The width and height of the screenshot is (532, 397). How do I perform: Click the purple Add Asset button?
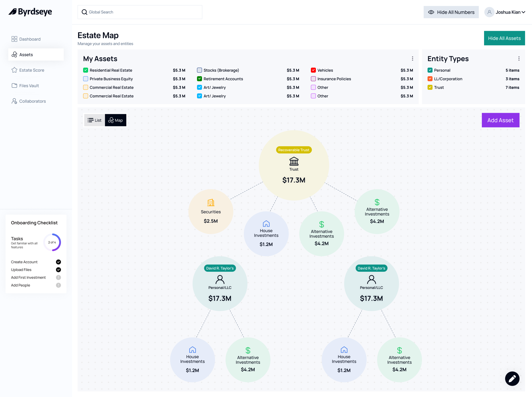tap(500, 120)
